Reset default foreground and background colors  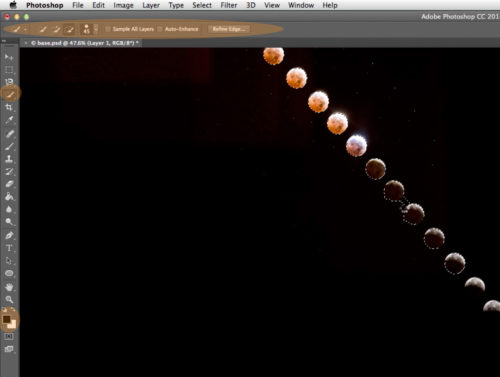pyautogui.click(x=4, y=310)
